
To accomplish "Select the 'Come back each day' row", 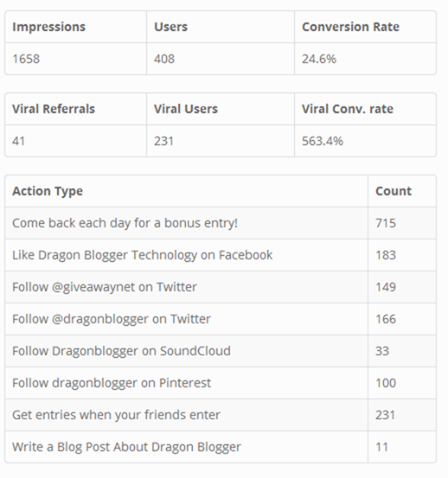I will [221, 223].
